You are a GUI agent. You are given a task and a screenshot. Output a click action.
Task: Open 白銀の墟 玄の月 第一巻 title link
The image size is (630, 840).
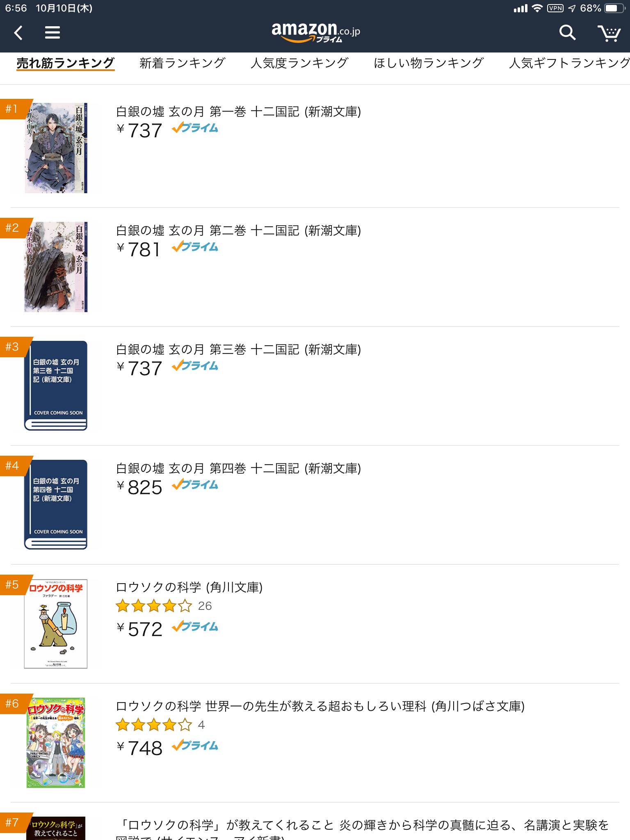tap(238, 112)
